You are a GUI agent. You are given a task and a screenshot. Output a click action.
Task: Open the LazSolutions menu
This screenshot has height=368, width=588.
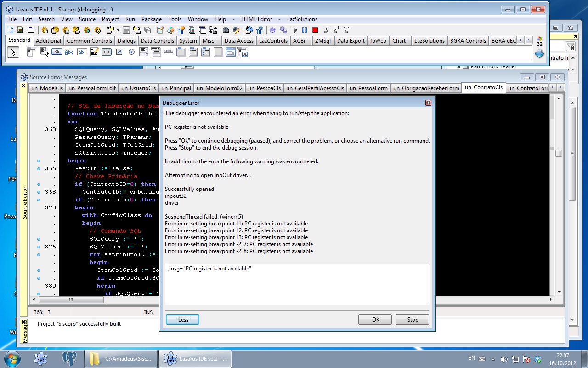point(301,19)
